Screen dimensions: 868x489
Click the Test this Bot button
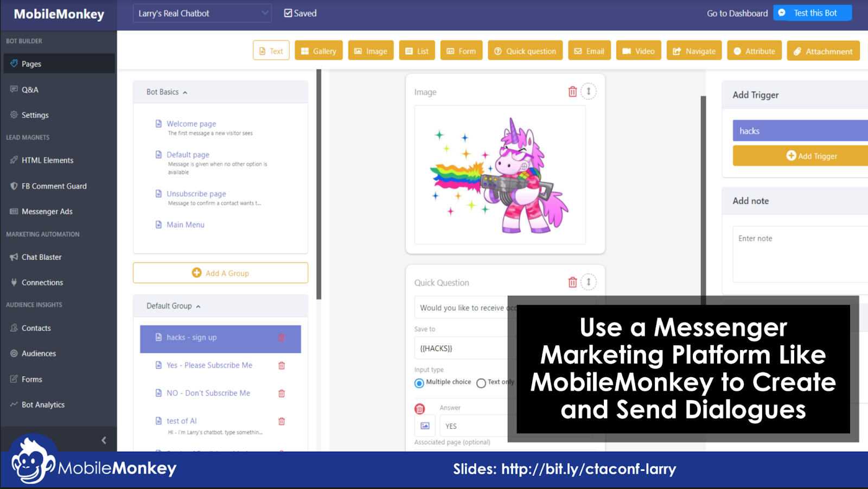pyautogui.click(x=813, y=12)
